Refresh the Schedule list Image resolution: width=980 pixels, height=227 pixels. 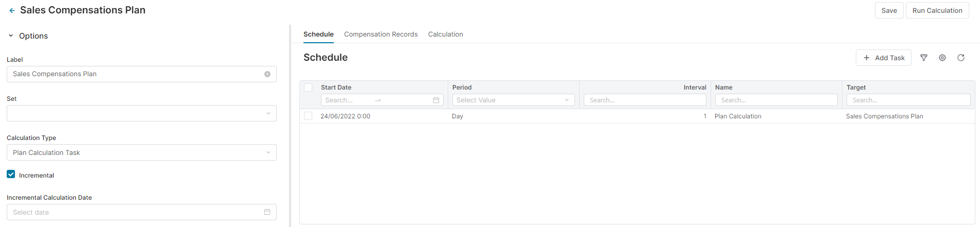coord(961,58)
